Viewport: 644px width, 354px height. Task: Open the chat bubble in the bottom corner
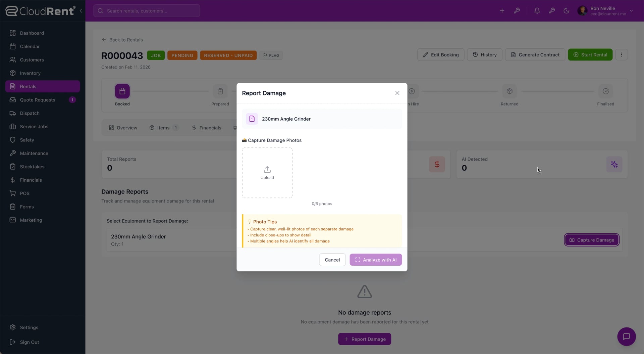(627, 337)
